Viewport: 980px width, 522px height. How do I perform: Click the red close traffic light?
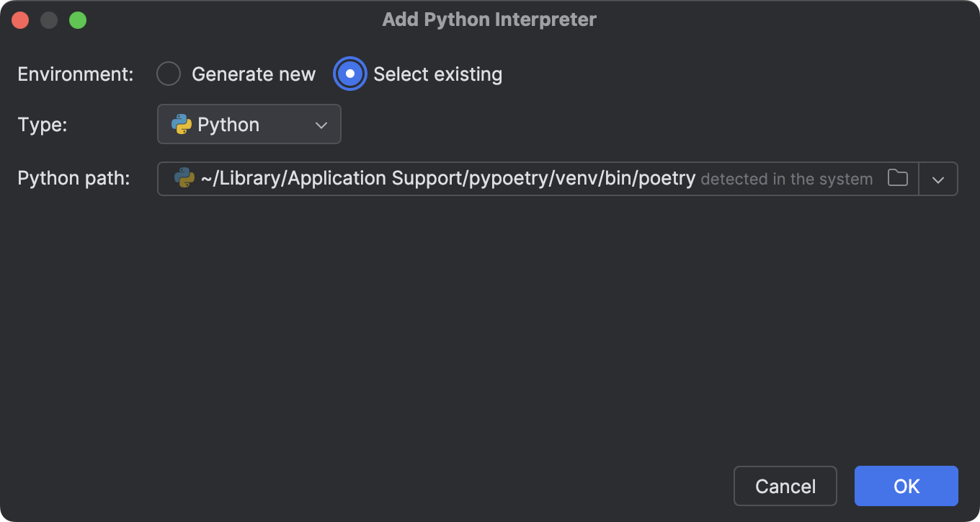[x=20, y=19]
